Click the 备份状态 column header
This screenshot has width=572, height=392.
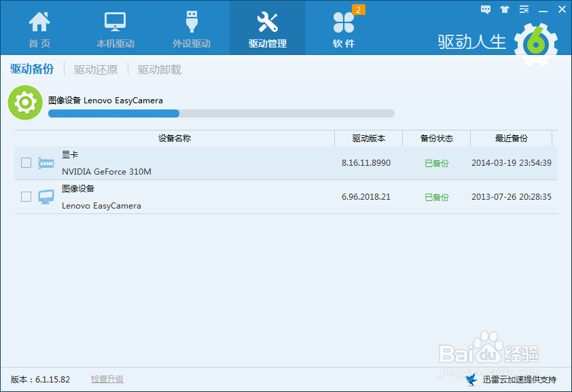[436, 138]
